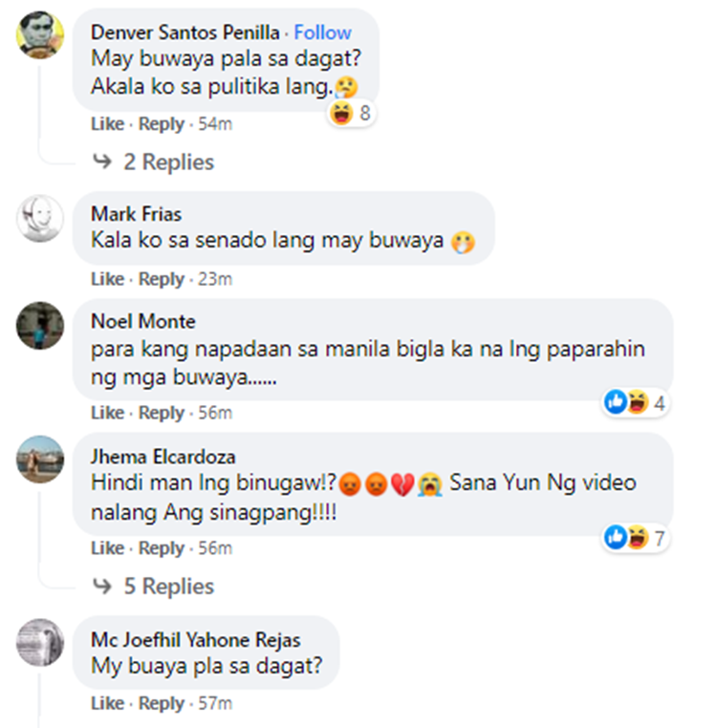Expand the 2 Replies thread

point(168,162)
